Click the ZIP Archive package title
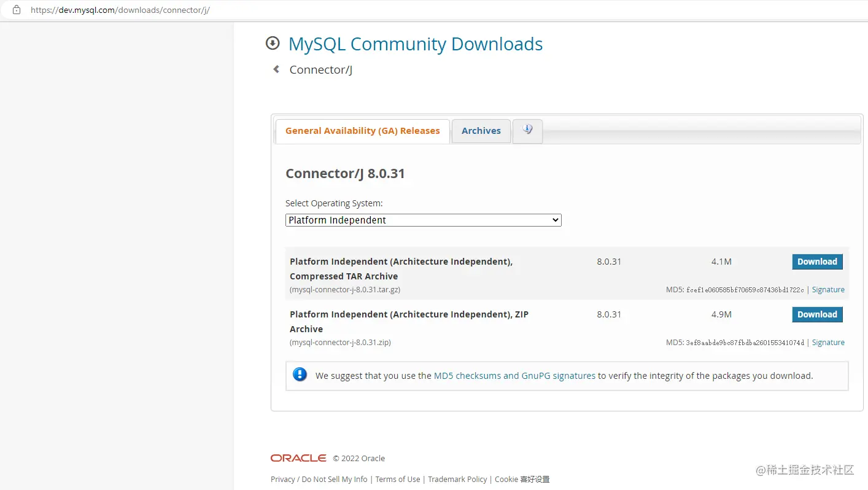 [x=409, y=322]
